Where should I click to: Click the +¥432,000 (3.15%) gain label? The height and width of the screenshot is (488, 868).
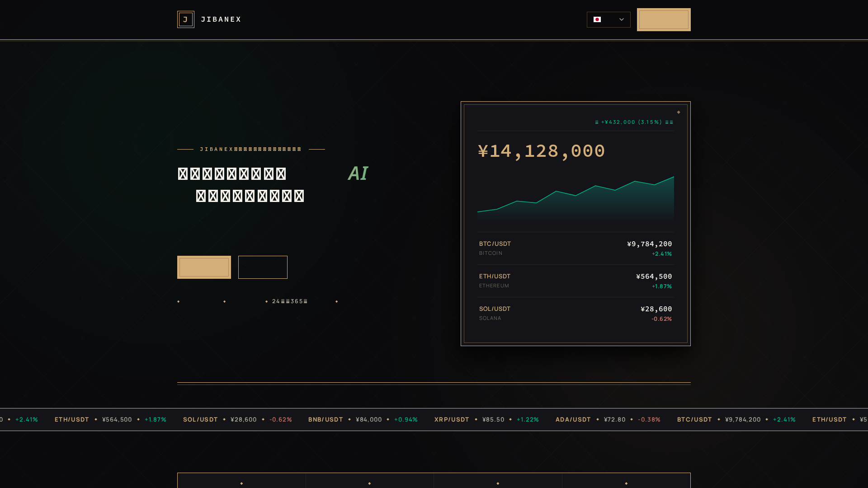tap(634, 122)
